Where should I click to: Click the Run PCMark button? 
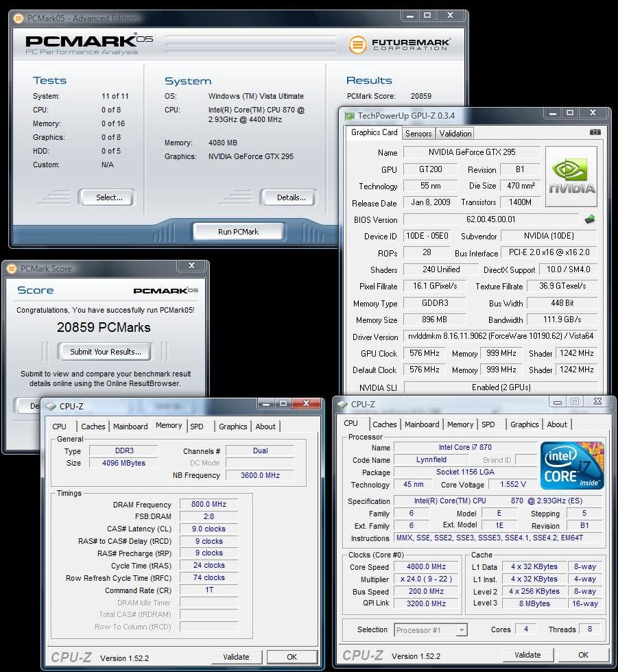(x=238, y=232)
